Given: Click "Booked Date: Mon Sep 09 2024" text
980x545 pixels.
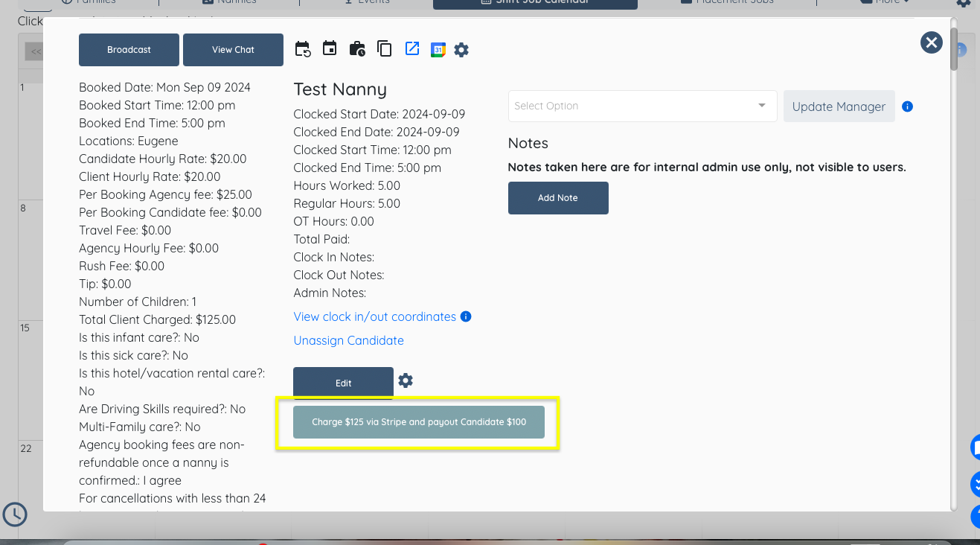Looking at the screenshot, I should pyautogui.click(x=164, y=87).
